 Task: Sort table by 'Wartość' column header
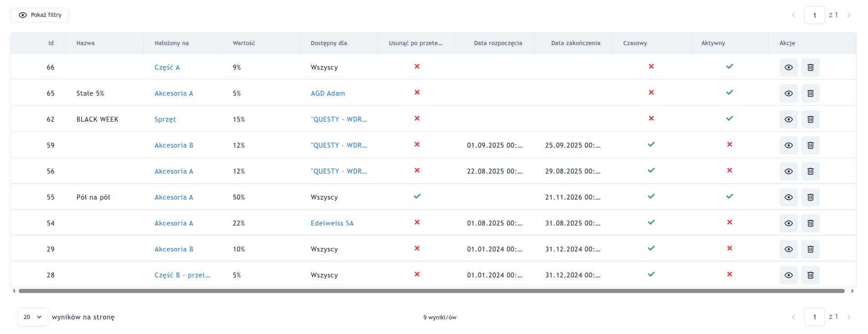click(x=244, y=43)
